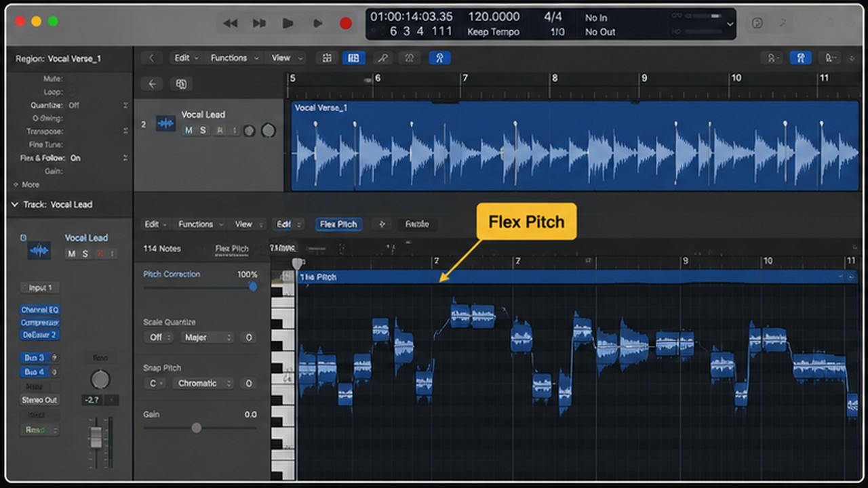Mute the Vocal Lead track header
Viewport: 868px width, 488px height.
coord(188,130)
